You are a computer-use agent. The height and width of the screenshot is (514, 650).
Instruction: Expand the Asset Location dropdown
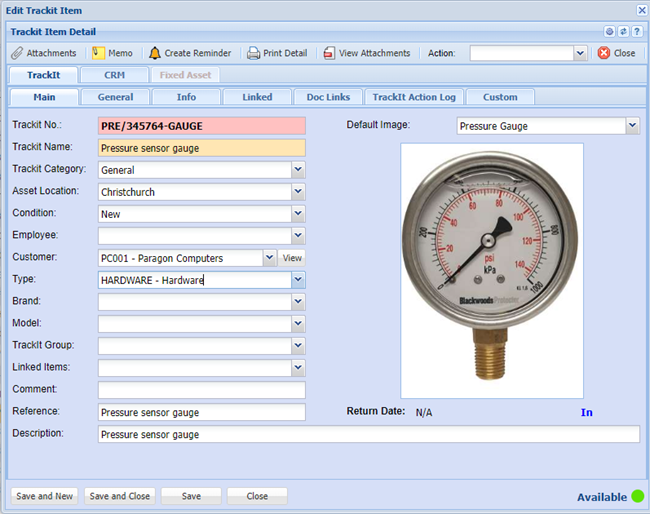pyautogui.click(x=297, y=191)
